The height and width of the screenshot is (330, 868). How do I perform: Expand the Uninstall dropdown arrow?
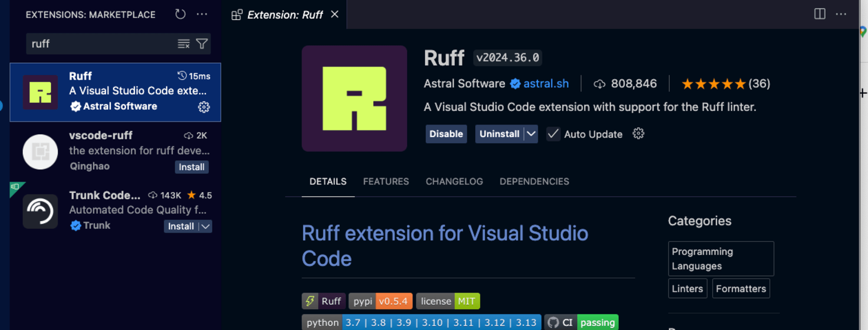point(531,134)
